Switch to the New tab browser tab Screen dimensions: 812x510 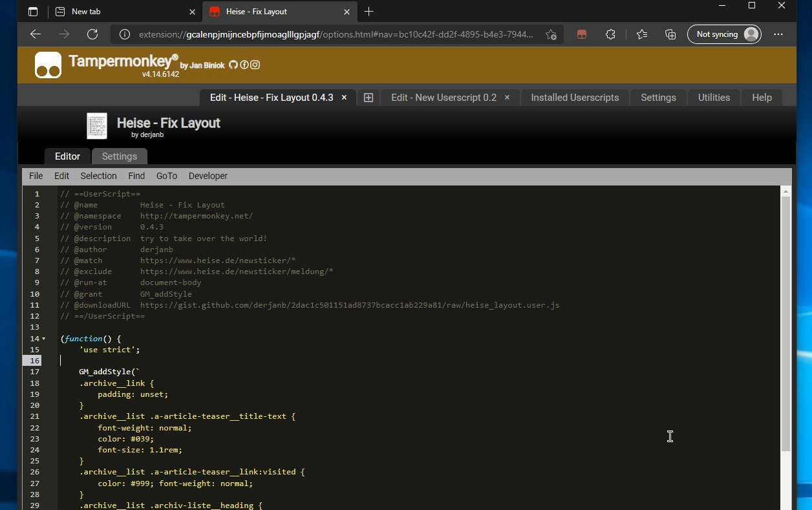pyautogui.click(x=125, y=12)
